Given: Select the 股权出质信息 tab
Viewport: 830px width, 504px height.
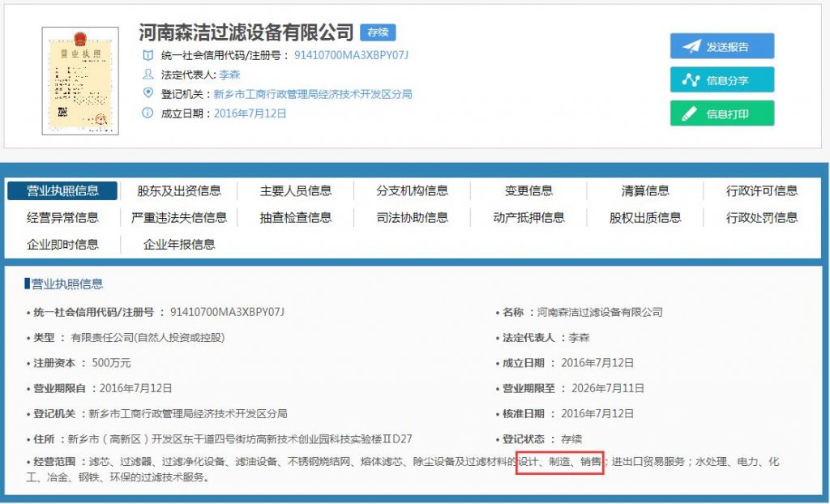Looking at the screenshot, I should tap(645, 218).
